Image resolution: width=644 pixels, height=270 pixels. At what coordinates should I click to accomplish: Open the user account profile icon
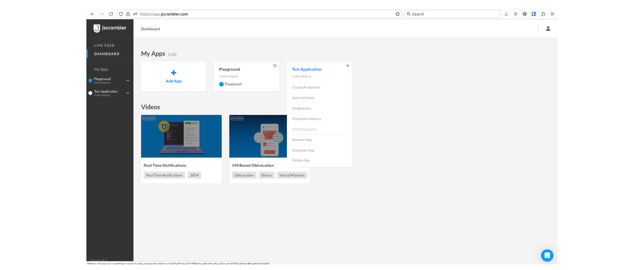pos(548,29)
